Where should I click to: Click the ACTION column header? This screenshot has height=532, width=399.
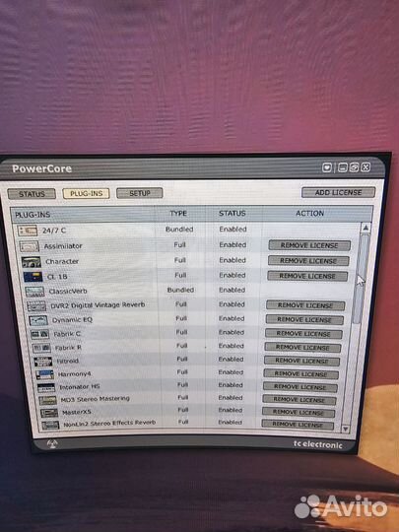point(309,214)
